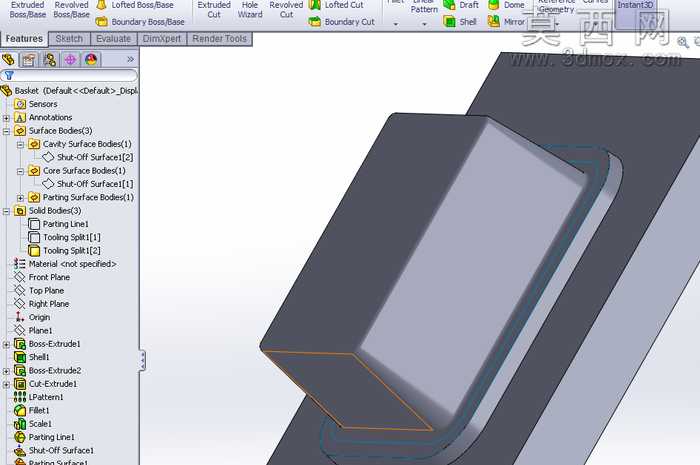
Task: Click the feature tree filter field
Action: pos(69,75)
